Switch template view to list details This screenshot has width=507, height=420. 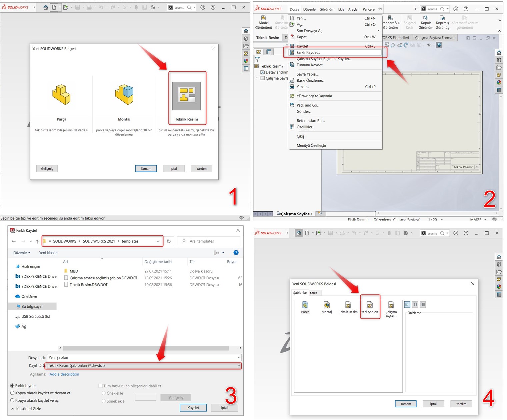click(423, 304)
